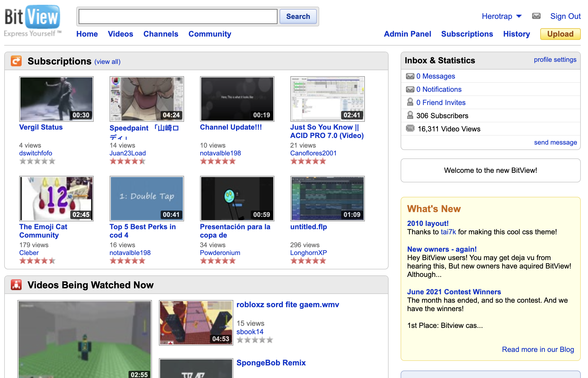
Task: Open the Videos menu item
Action: [x=120, y=34]
